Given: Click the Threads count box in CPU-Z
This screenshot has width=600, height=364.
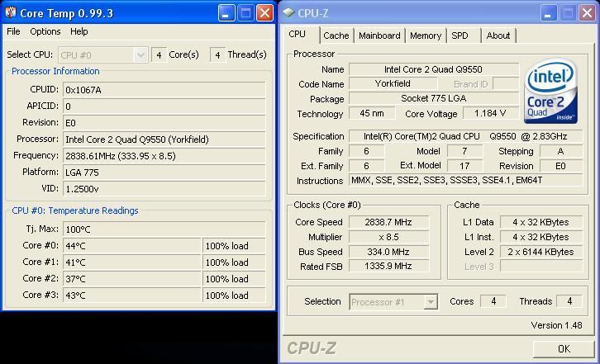Looking at the screenshot, I should [x=569, y=301].
